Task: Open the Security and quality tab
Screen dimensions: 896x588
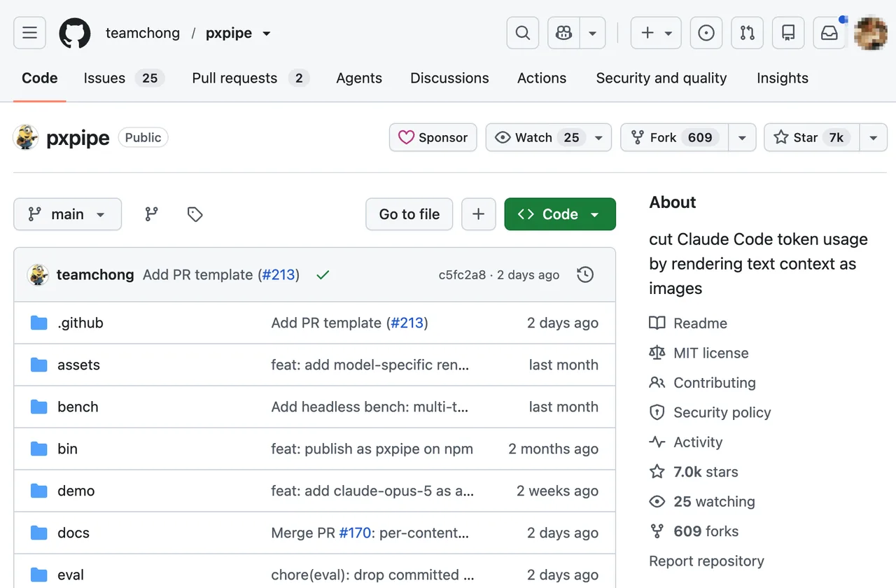Action: (661, 78)
